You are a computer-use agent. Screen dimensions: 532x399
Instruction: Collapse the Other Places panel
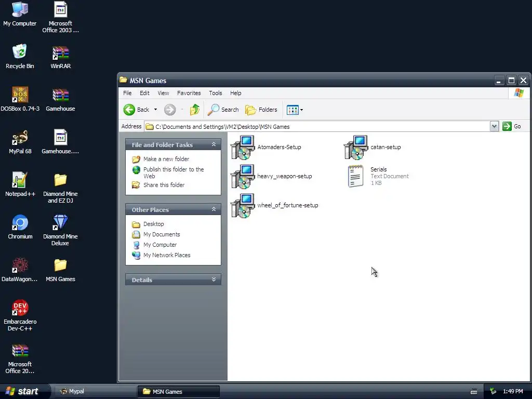coord(214,209)
